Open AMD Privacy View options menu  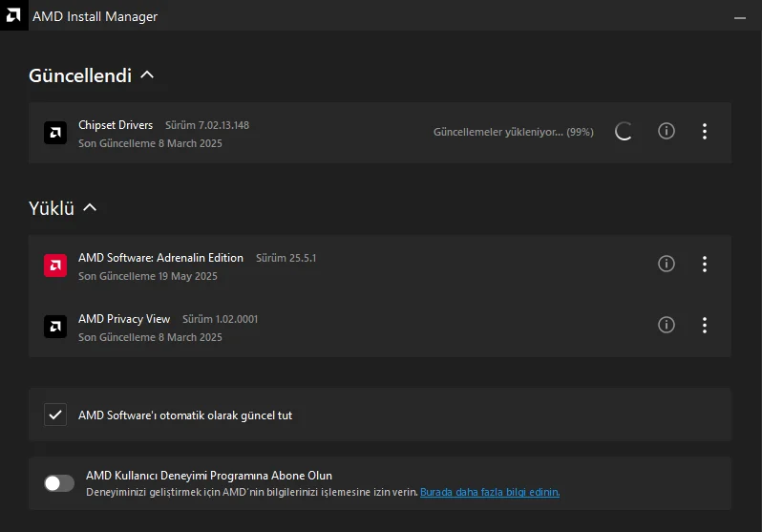(705, 326)
